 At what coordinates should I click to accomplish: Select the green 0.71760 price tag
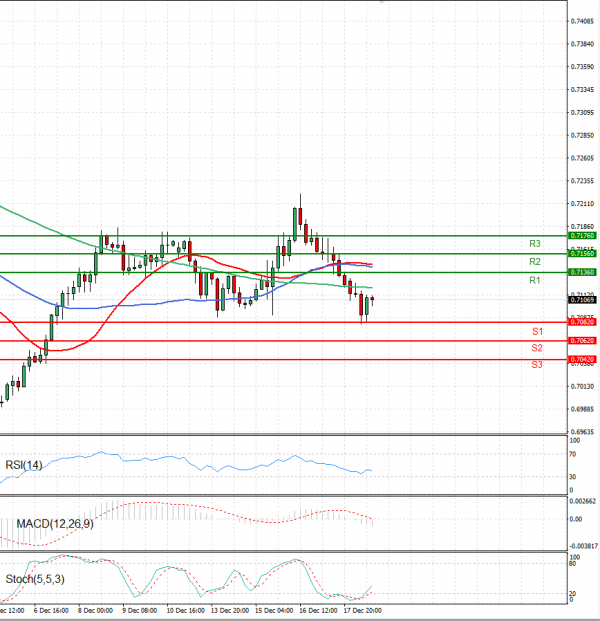pos(582,236)
